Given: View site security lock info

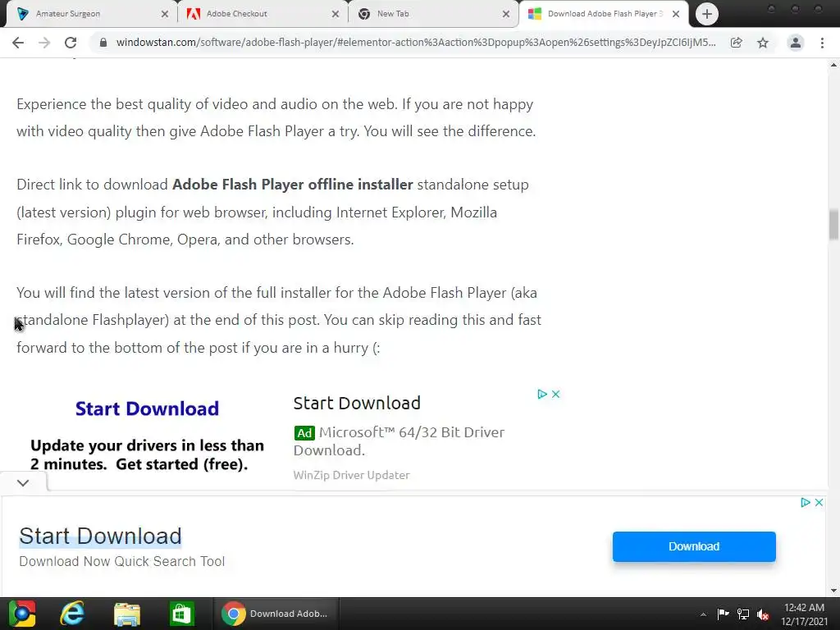Looking at the screenshot, I should tap(103, 43).
